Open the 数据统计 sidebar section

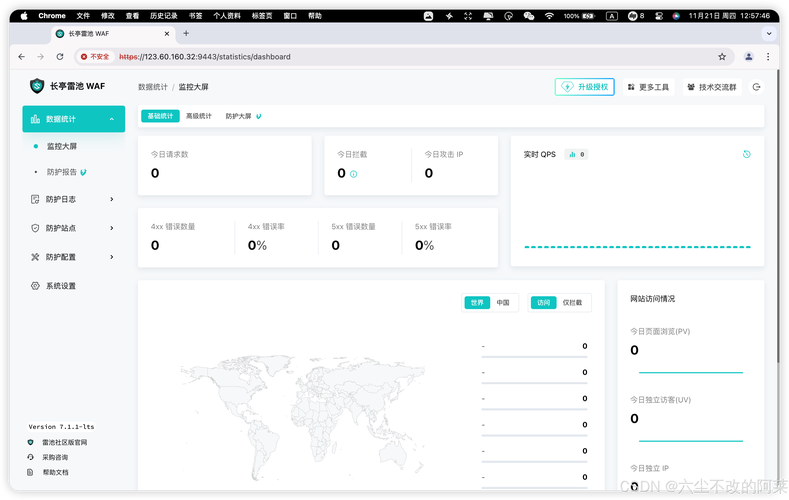[73, 119]
